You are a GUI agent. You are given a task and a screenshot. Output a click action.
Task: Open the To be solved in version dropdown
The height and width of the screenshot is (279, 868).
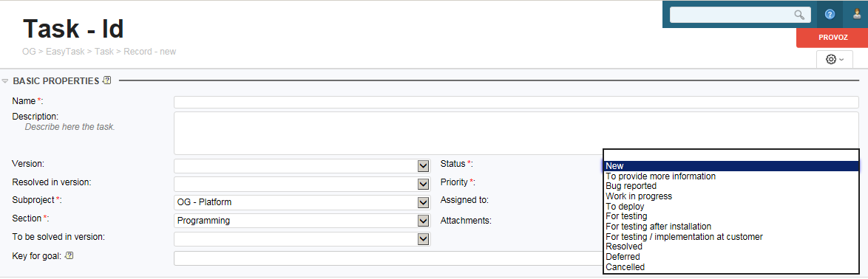302,238
